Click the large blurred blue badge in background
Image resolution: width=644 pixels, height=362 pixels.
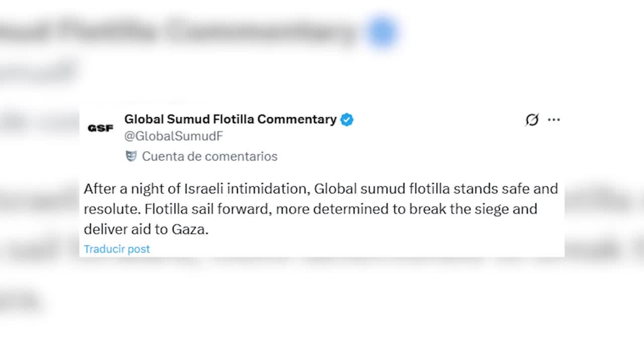[x=382, y=32]
